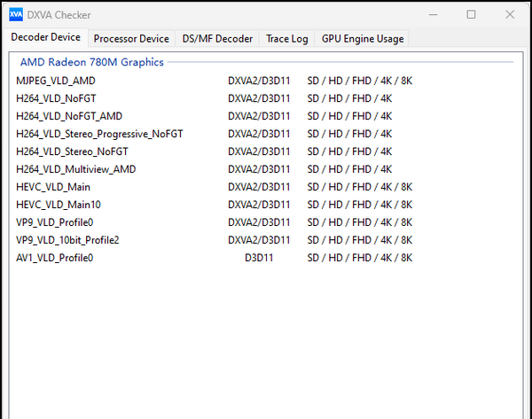Switch to the Processor Device tab
Image resolution: width=532 pixels, height=419 pixels.
pos(131,39)
